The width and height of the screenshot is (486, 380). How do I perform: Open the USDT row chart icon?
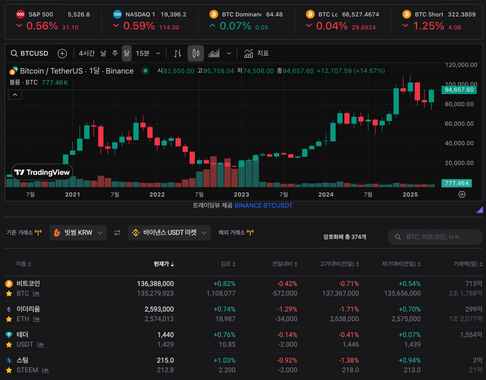[40, 345]
